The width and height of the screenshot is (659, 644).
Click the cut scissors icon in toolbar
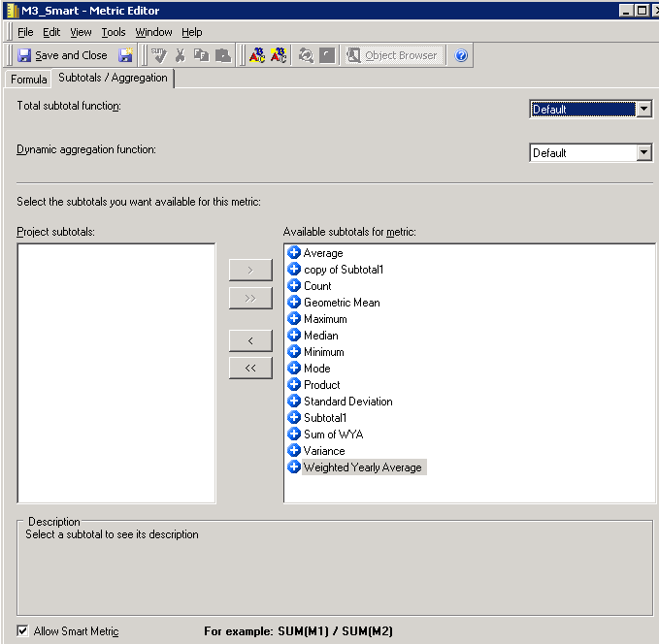click(180, 55)
